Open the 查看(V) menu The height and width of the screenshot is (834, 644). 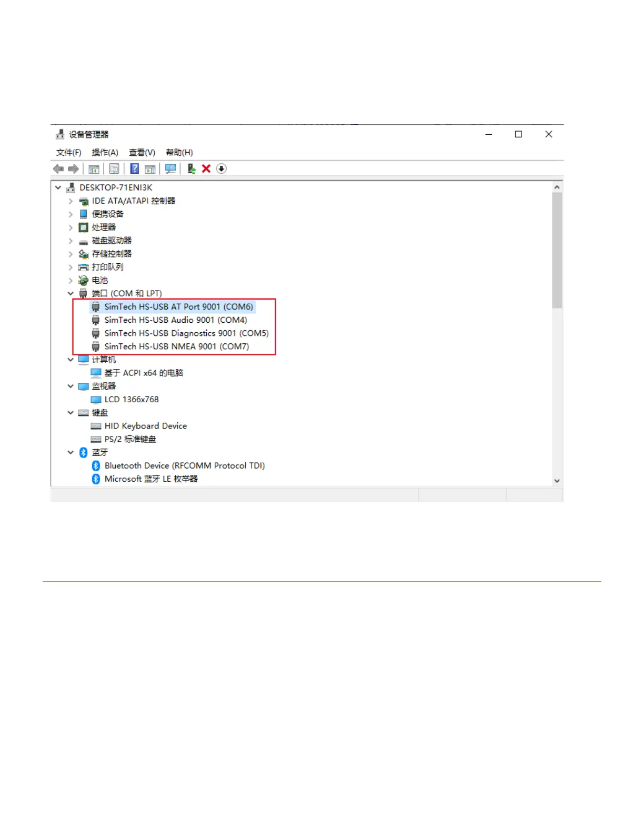[142, 153]
